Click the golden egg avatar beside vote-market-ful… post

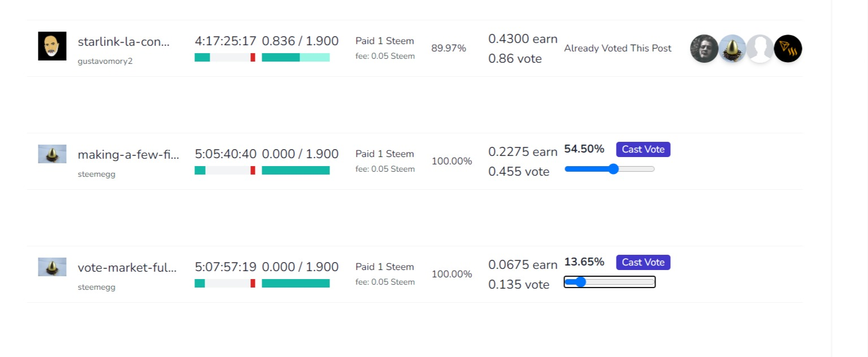tap(52, 267)
